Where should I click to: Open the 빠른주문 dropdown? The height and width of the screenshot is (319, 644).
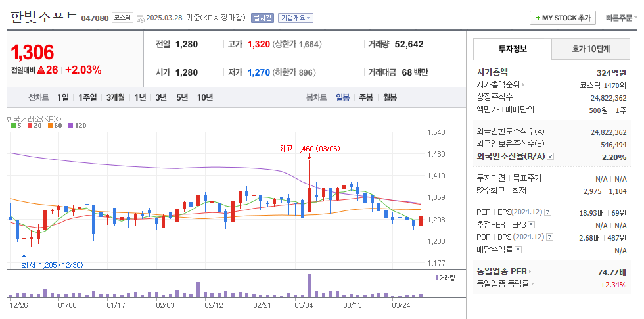pos(621,18)
